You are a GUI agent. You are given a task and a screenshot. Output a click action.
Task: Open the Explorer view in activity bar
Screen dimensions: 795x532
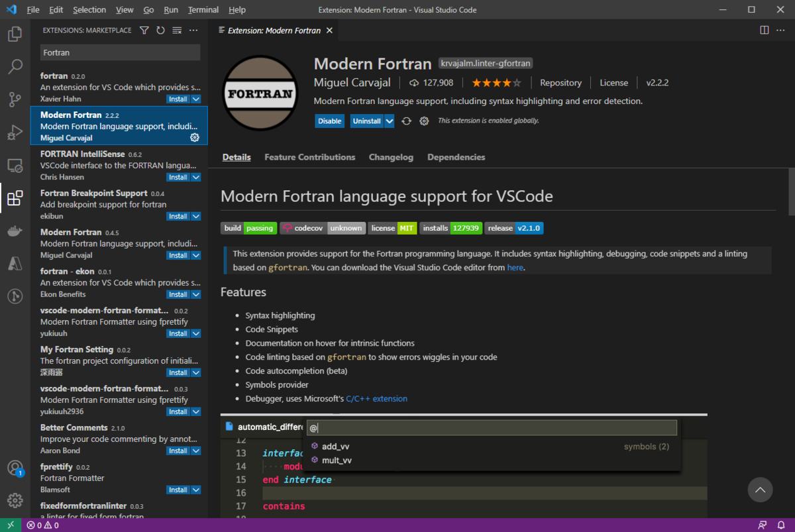click(15, 34)
